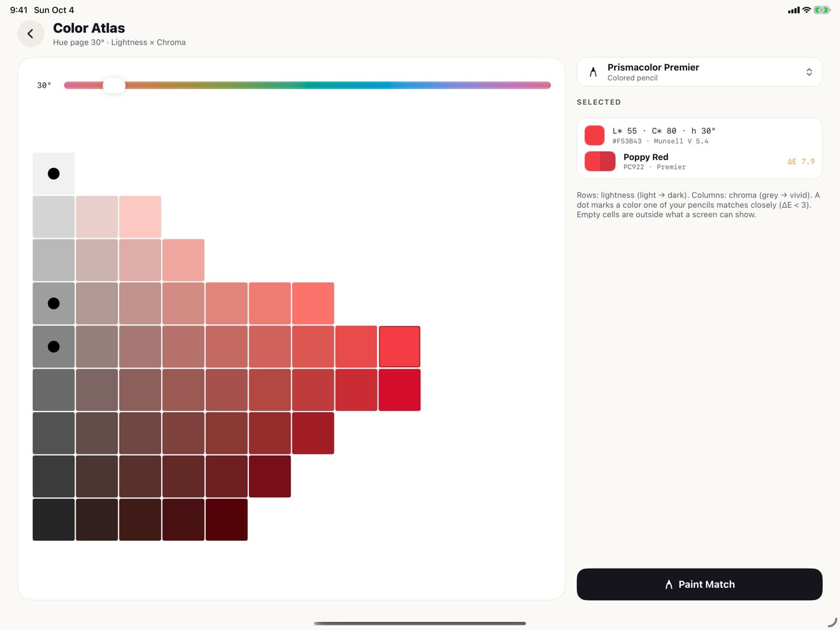Tap the Wi-Fi icon in the status bar
This screenshot has height=630, width=840.
coord(806,10)
